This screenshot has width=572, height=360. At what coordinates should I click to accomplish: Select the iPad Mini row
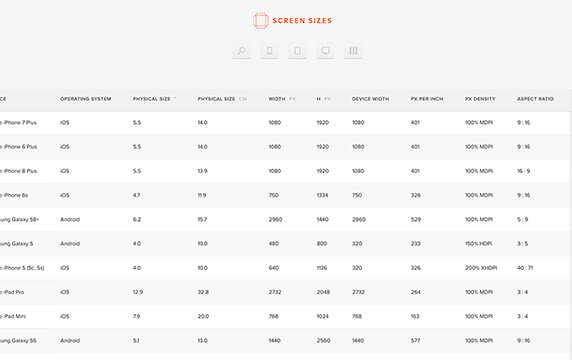point(285,316)
